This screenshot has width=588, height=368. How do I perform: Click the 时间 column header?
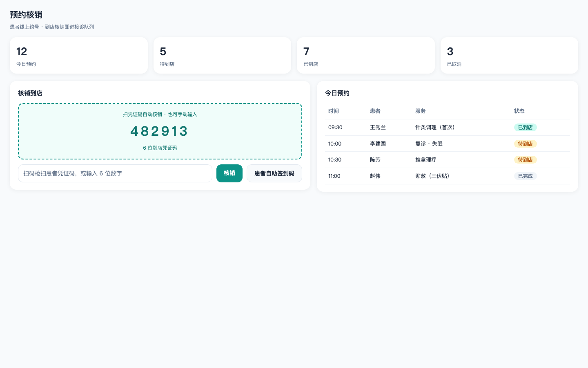334,111
